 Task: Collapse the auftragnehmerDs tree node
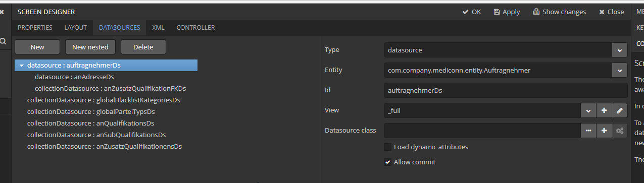pyautogui.click(x=21, y=65)
